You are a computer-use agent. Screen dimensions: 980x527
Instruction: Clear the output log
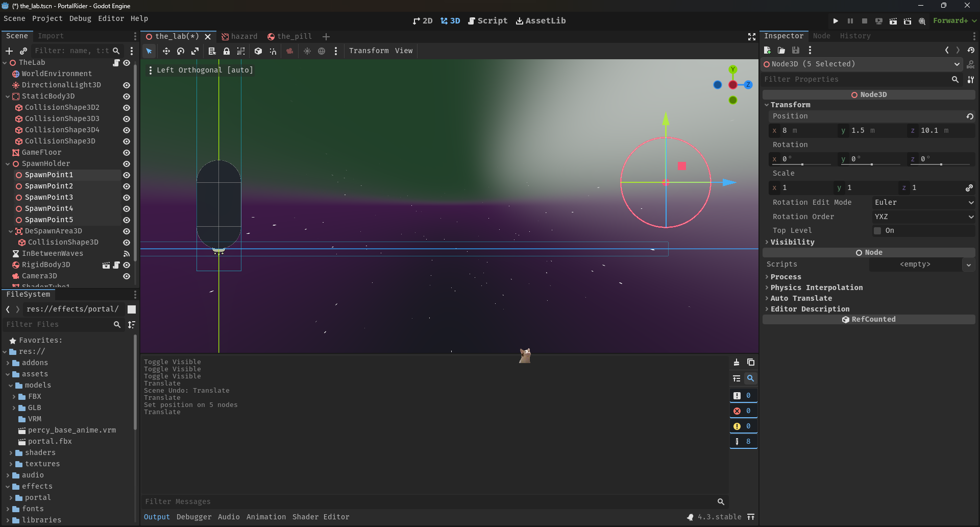(x=737, y=363)
